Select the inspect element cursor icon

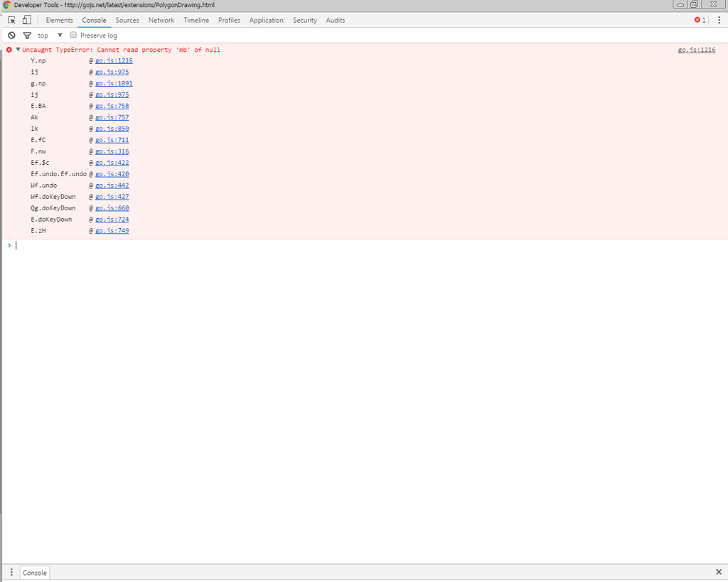pos(11,20)
